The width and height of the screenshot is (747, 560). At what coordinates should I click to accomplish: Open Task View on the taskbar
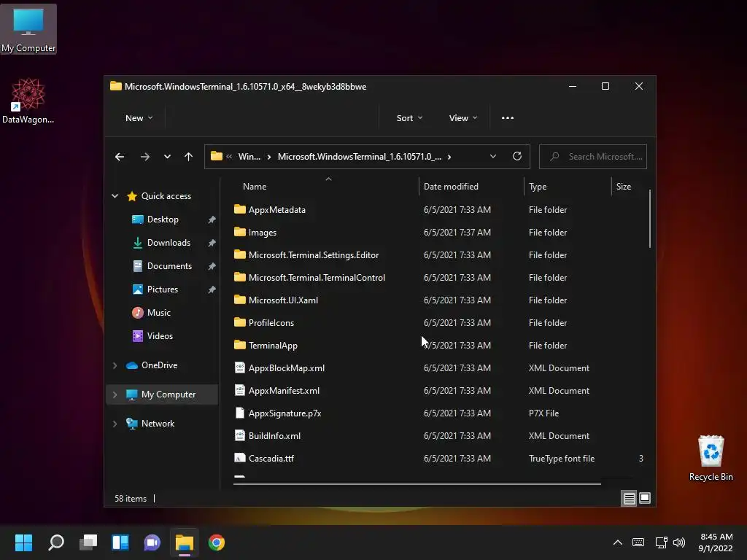(88, 542)
